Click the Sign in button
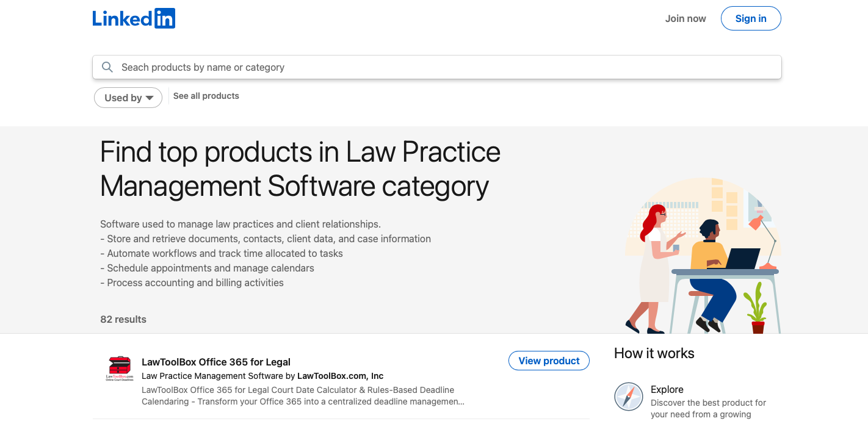Viewport: 868px width, 421px height. coord(751,18)
